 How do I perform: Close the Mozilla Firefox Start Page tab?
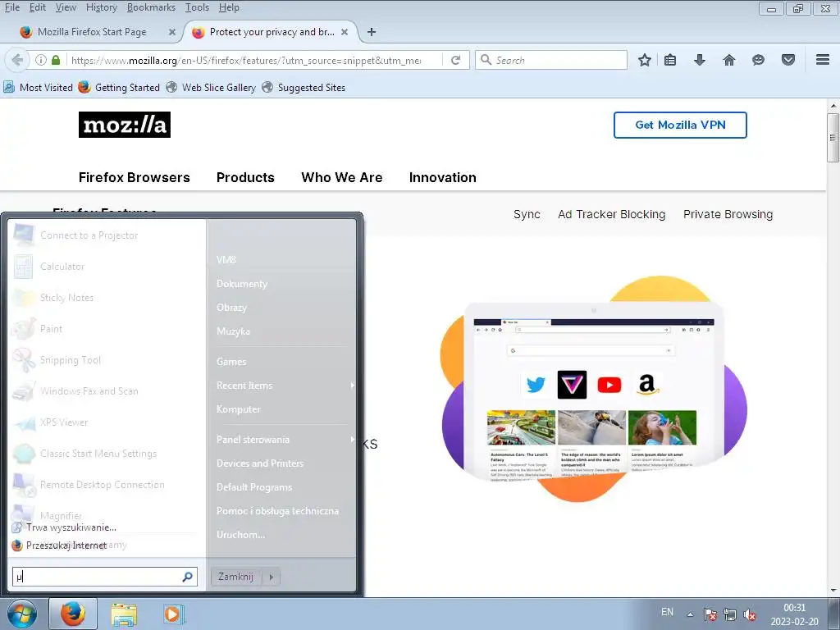pyautogui.click(x=172, y=32)
